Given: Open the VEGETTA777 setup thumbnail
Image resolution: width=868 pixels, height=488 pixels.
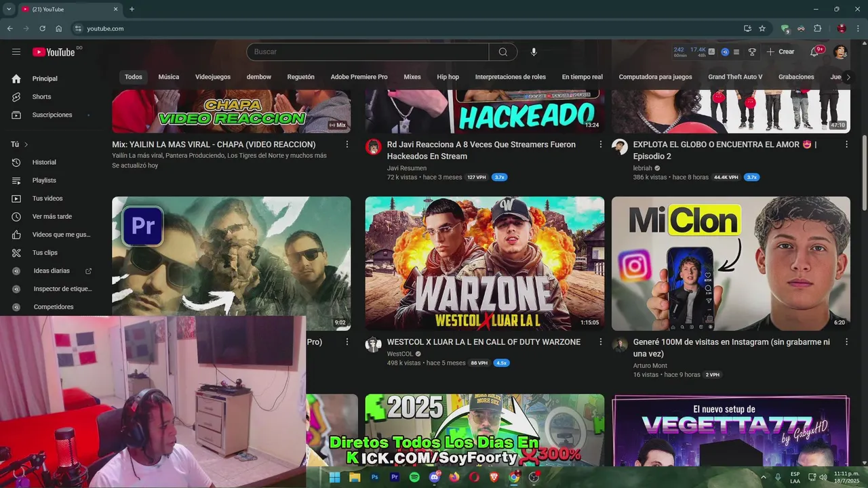Looking at the screenshot, I should (x=730, y=430).
